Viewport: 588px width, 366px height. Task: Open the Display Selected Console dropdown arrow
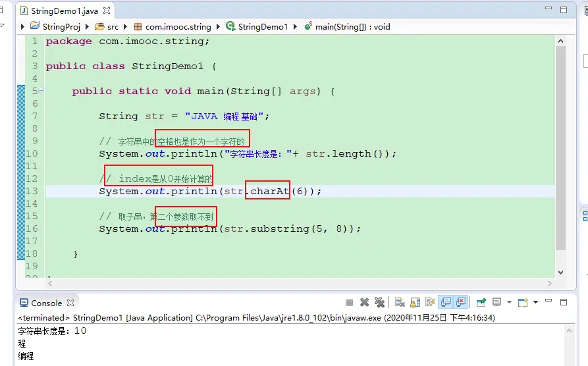(x=508, y=303)
